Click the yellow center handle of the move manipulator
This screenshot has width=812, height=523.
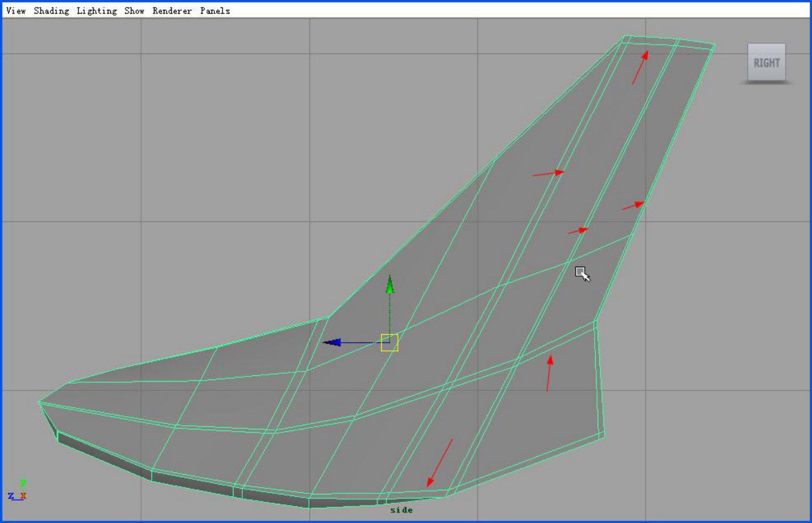click(x=390, y=343)
